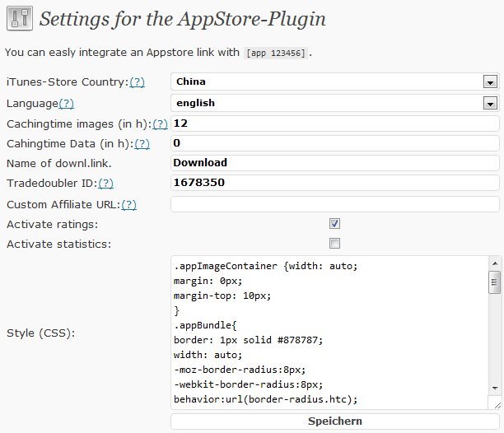This screenshot has width=504, height=433.
Task: Click the Speichern save button
Action: 335,421
